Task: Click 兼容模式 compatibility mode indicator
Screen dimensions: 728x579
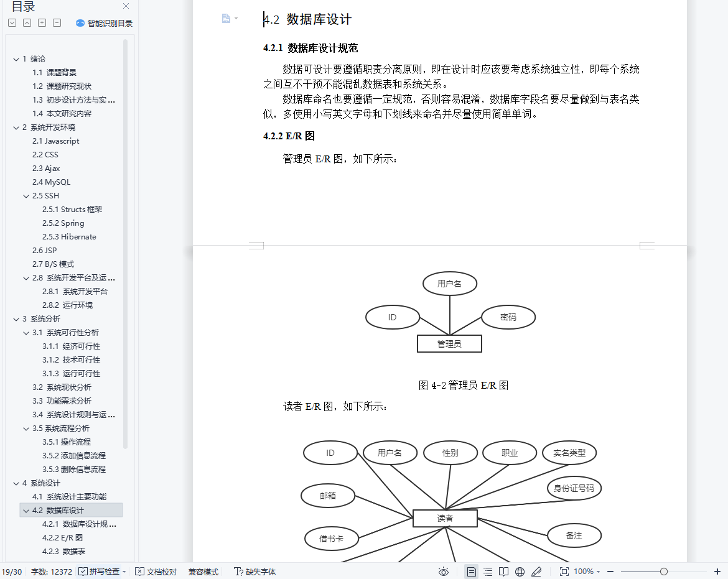Action: (203, 572)
